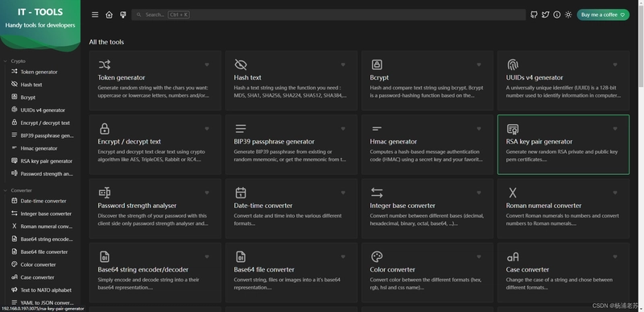Click the Integer base converter arrows icon
644x312 pixels.
point(377,193)
